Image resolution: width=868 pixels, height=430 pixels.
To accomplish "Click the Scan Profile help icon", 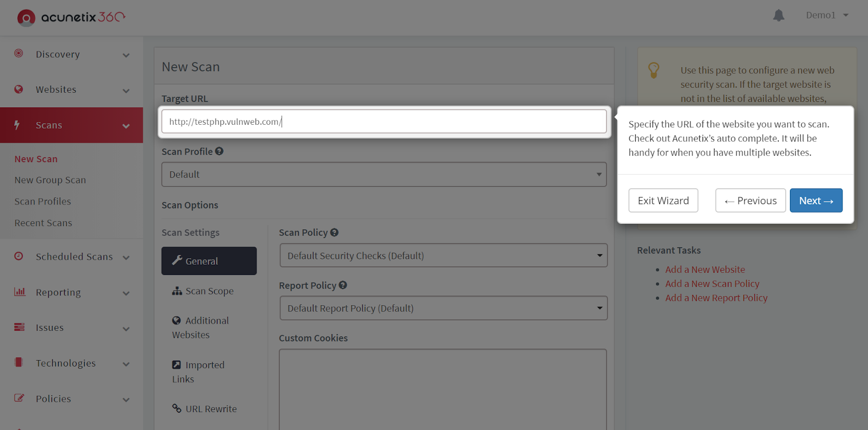I will point(219,151).
